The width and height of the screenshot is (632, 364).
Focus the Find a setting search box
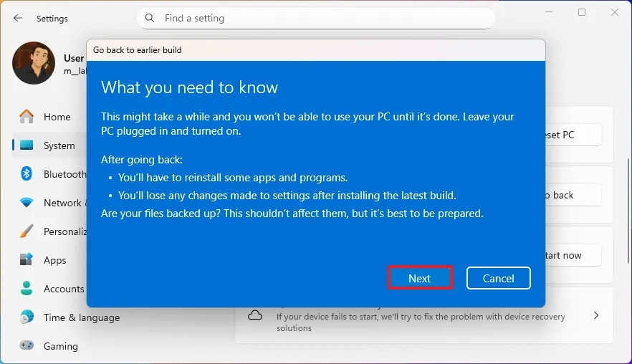pos(315,18)
